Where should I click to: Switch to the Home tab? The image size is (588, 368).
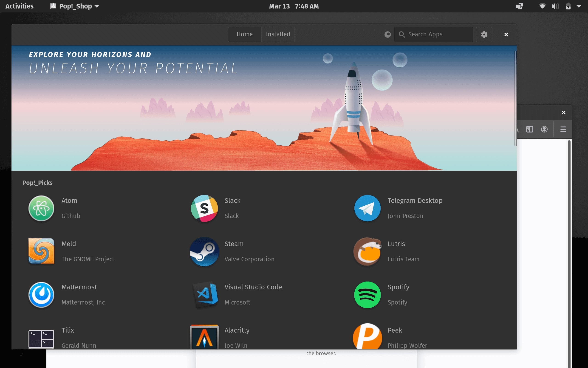coord(245,34)
